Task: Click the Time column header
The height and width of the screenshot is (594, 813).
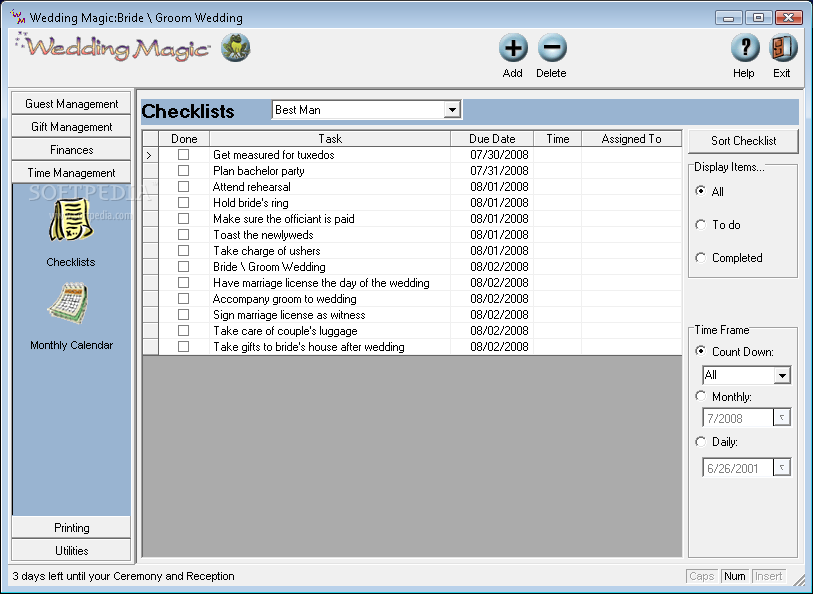Action: 557,138
